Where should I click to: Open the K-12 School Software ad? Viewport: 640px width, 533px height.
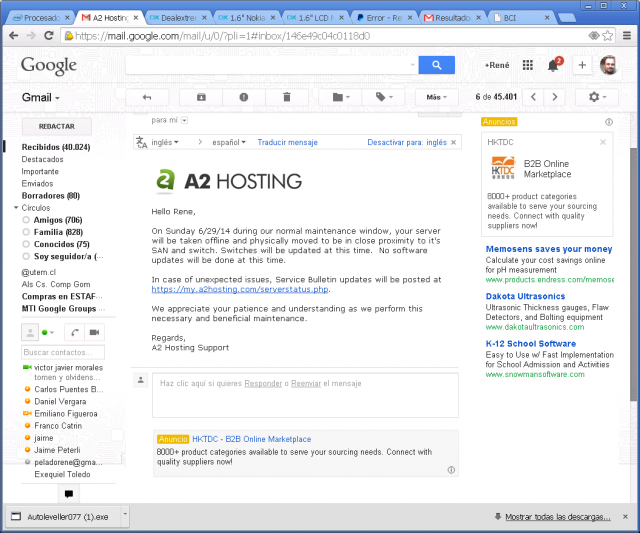click(x=531, y=344)
